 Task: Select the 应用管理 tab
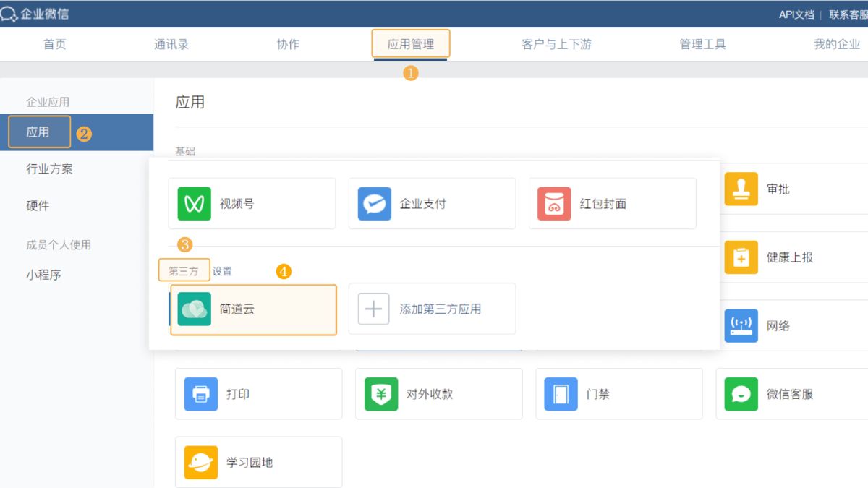pyautogui.click(x=411, y=44)
